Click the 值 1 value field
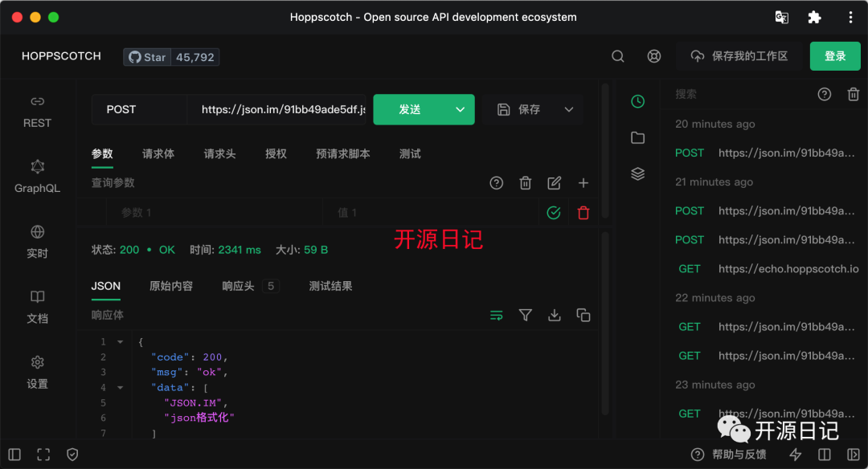This screenshot has width=868, height=469. point(430,213)
